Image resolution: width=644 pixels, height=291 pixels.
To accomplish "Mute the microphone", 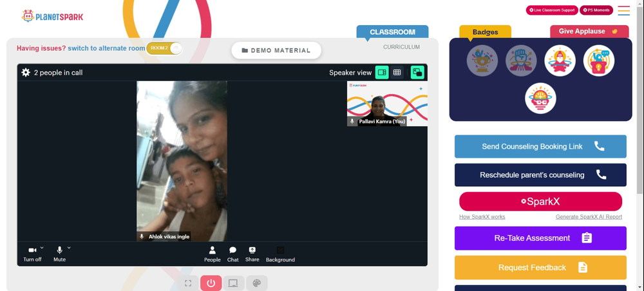I will (59, 254).
